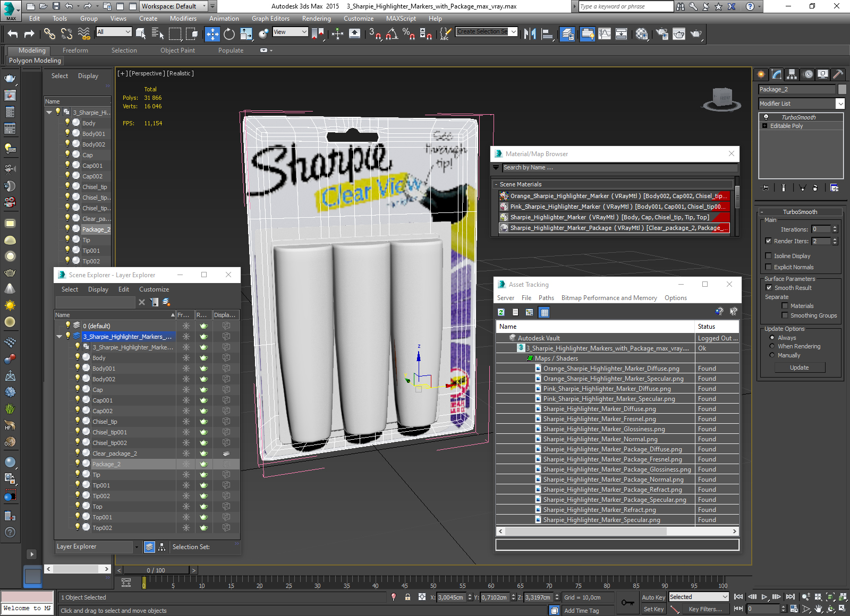Toggle Isoline Display checkbox
The width and height of the screenshot is (850, 616).
(x=768, y=256)
